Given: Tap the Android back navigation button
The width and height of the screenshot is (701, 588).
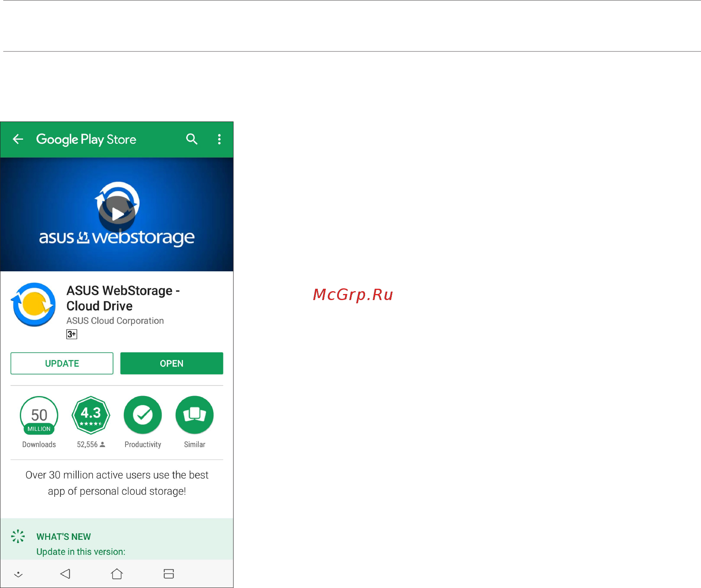Looking at the screenshot, I should click(65, 574).
